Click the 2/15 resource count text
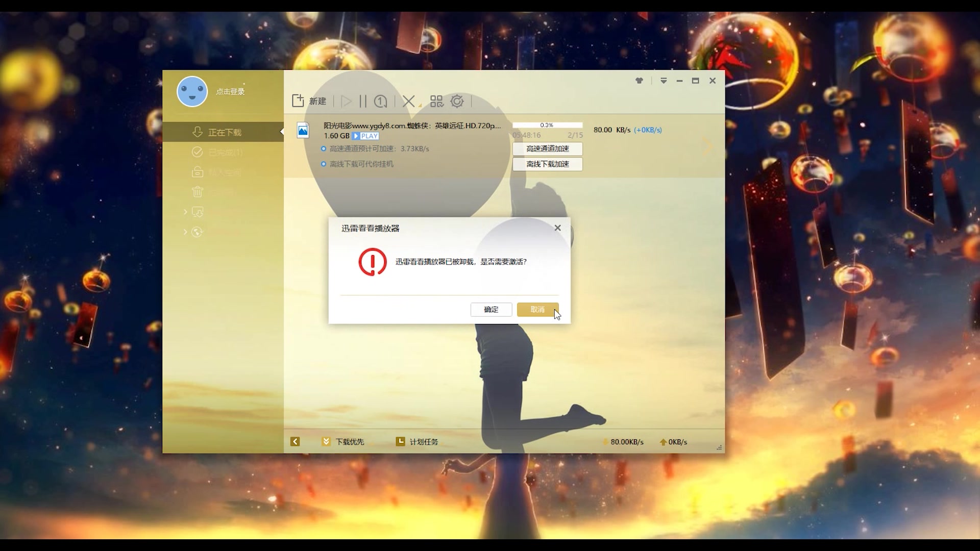 (x=575, y=135)
